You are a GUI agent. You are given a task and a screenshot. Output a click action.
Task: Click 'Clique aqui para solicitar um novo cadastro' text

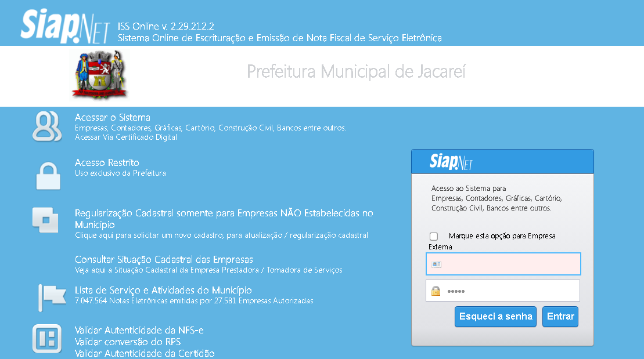pyautogui.click(x=221, y=235)
